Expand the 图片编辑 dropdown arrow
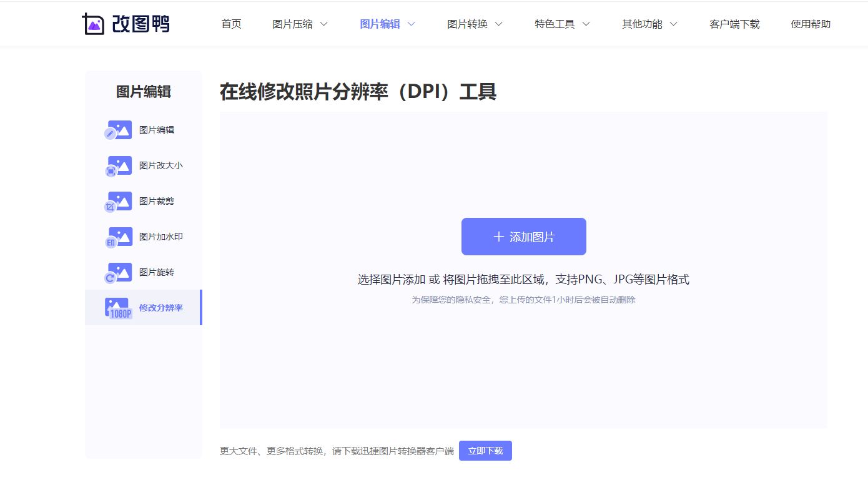The width and height of the screenshot is (868, 485). click(x=411, y=24)
